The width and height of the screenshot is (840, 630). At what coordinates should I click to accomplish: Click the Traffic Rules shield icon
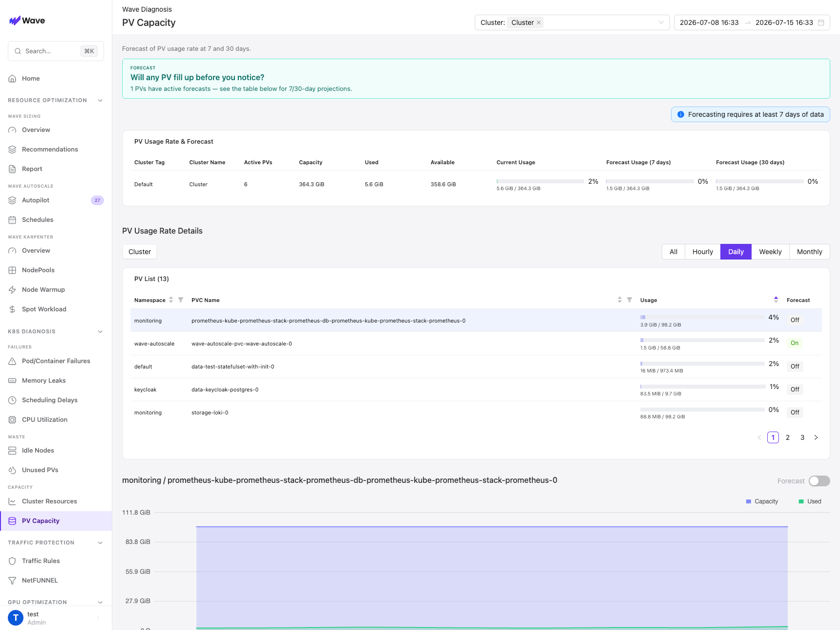[x=12, y=561]
